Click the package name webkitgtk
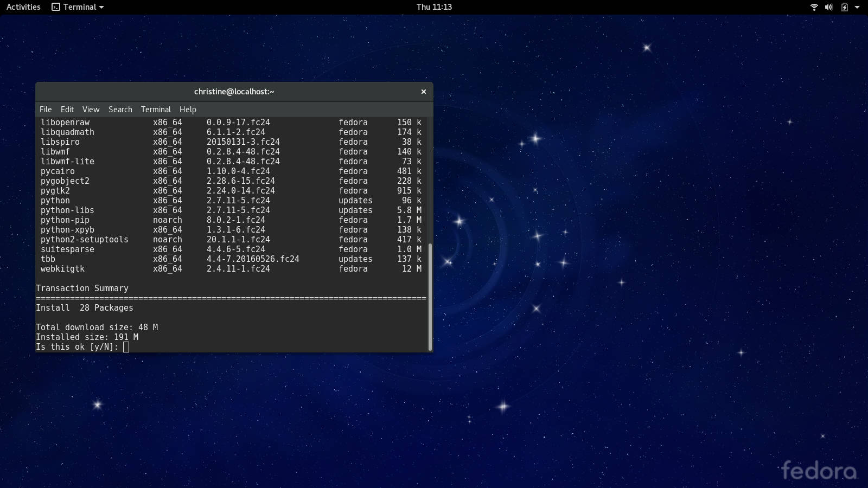 62,269
